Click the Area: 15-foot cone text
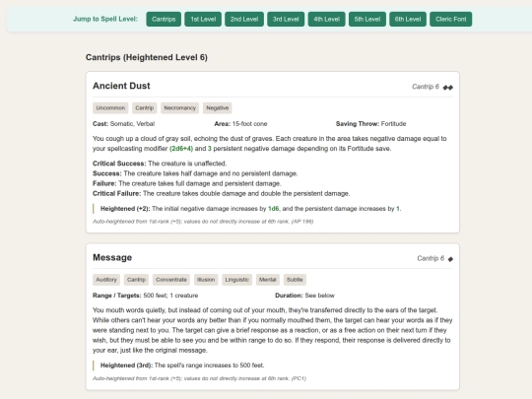Screen dimensions: 532x399 pyautogui.click(x=240, y=124)
